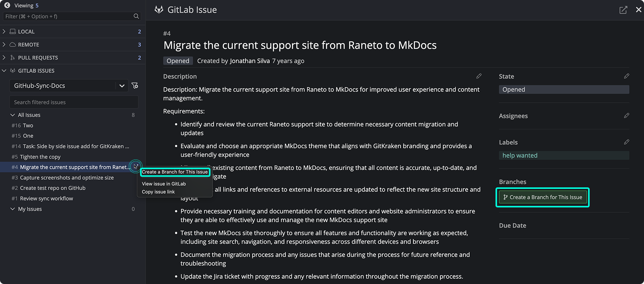Edit the State field pencil icon
The height and width of the screenshot is (284, 644).
click(x=626, y=76)
